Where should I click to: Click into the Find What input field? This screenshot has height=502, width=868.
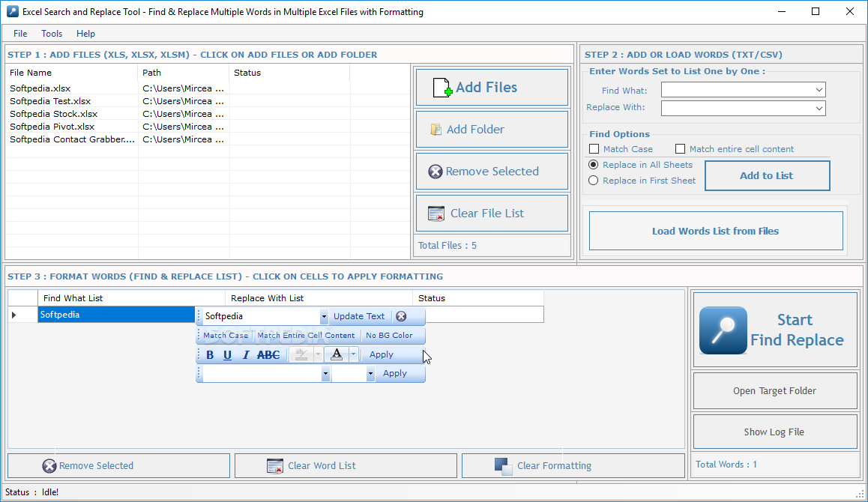(738, 90)
